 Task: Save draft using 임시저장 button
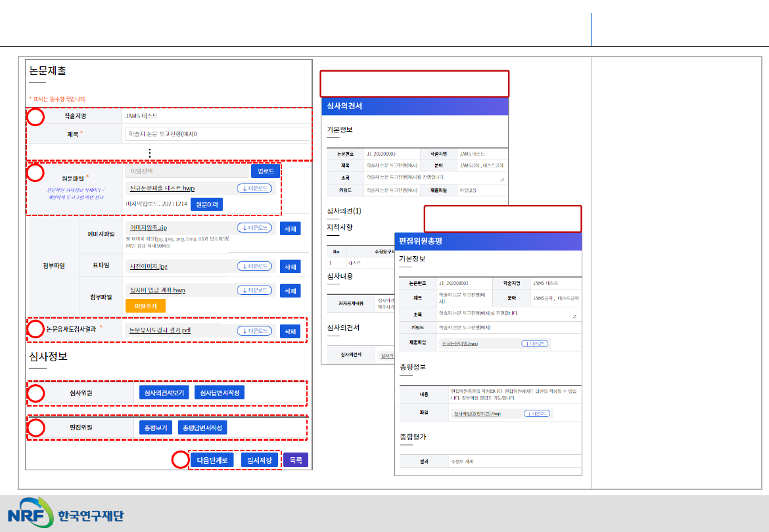260,460
